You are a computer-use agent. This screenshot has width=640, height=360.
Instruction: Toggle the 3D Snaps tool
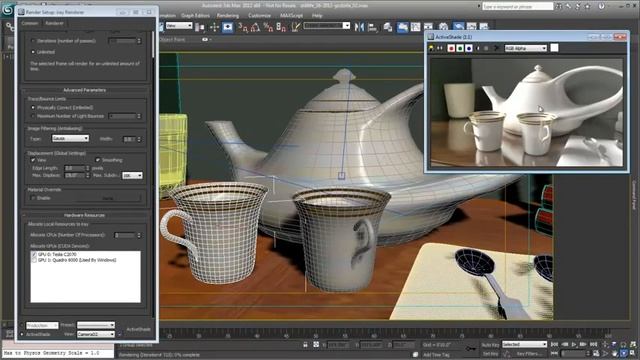[x=243, y=27]
